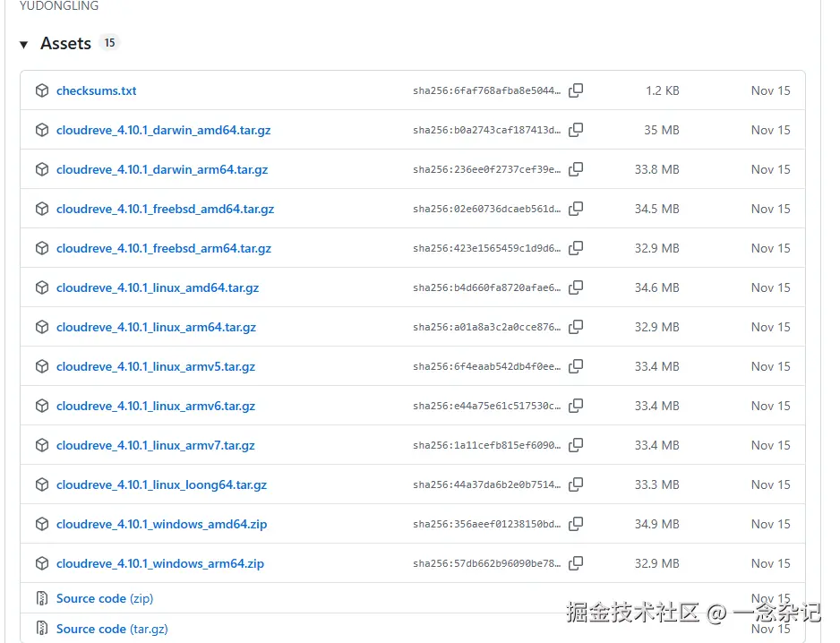840x643 pixels.
Task: Copy SHA256 hash for darwin_arm64 tarball
Action: pyautogui.click(x=576, y=169)
